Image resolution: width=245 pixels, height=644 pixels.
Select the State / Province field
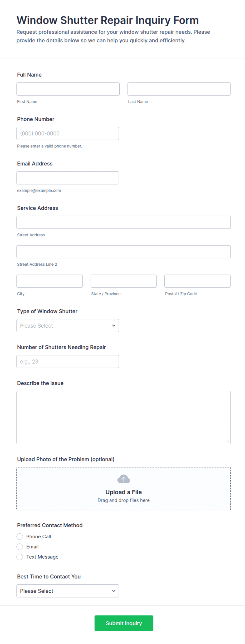click(x=124, y=281)
